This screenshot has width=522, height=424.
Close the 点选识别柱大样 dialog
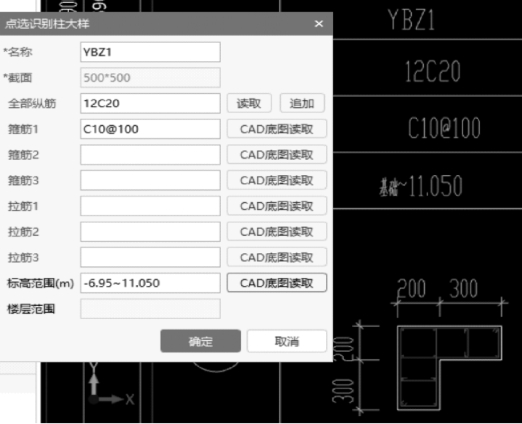tap(319, 24)
